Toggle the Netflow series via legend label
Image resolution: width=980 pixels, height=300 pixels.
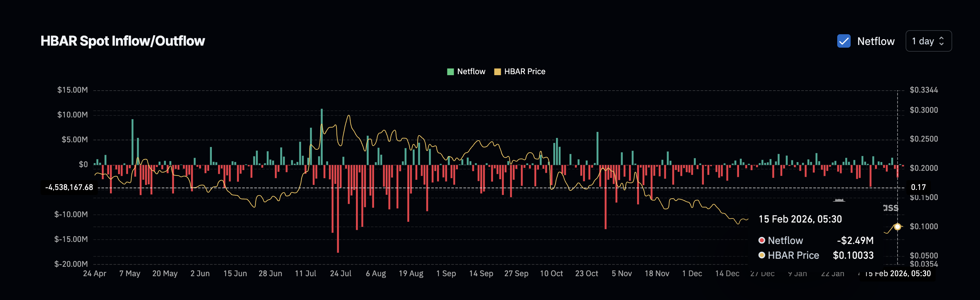tap(471, 71)
